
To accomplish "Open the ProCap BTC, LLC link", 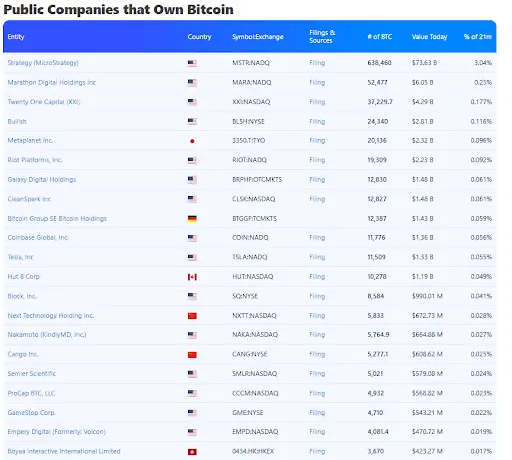I will (31, 393).
